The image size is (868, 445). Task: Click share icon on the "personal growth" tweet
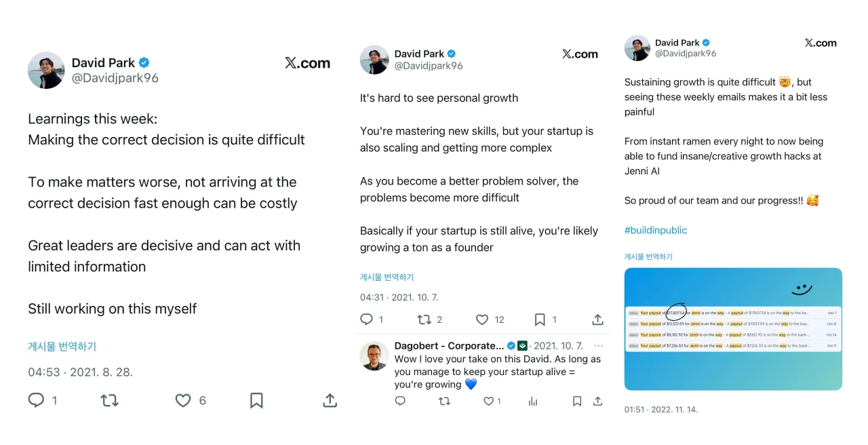pos(597,320)
